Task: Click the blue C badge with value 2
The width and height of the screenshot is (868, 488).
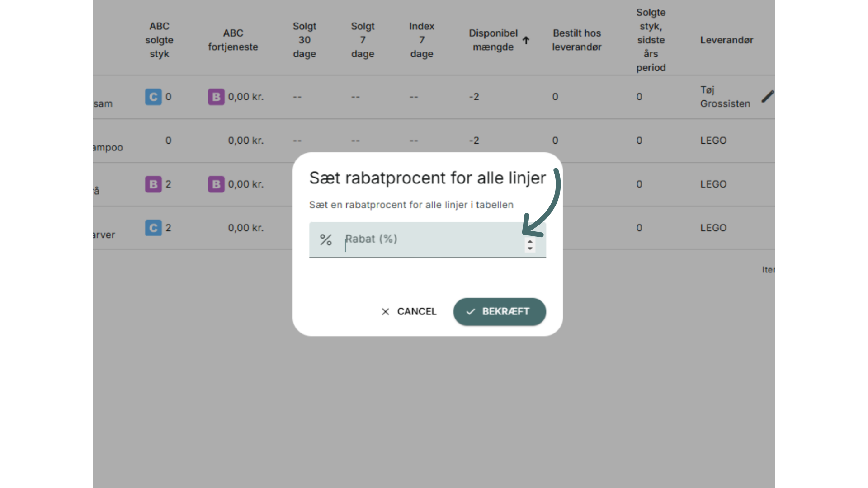Action: tap(153, 228)
